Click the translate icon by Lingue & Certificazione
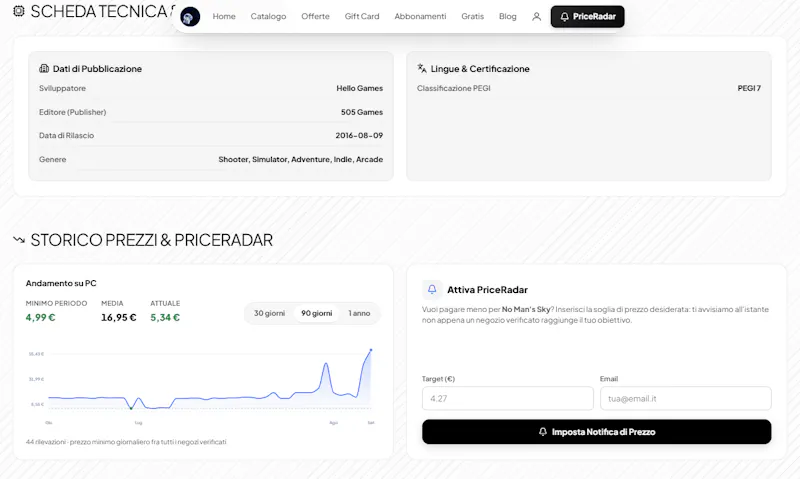This screenshot has height=479, width=800. click(x=421, y=68)
